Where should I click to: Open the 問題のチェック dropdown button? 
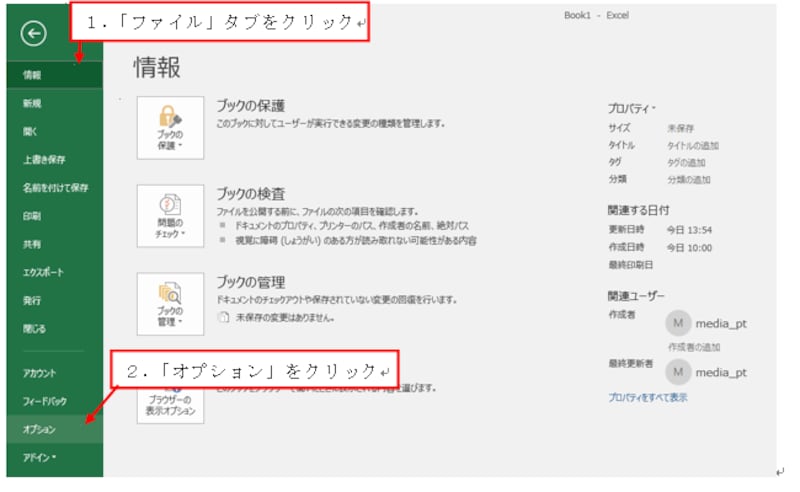(x=170, y=216)
